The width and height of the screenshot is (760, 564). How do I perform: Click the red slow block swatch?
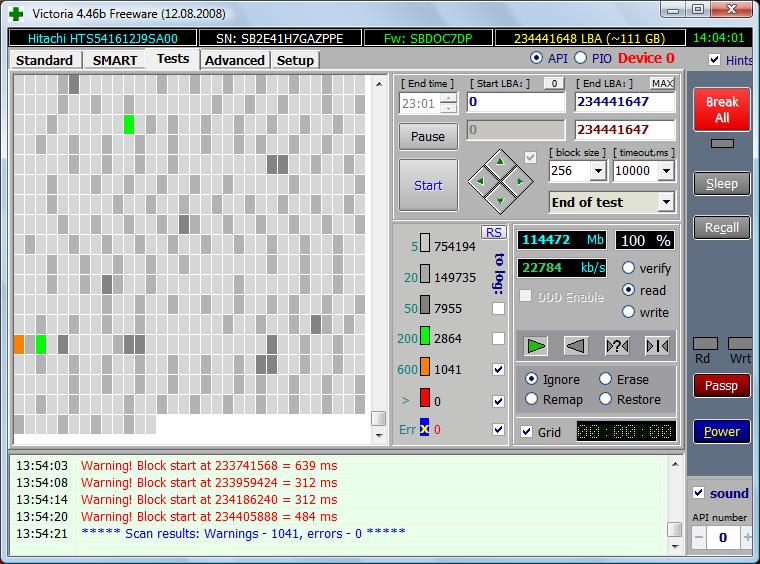coord(425,397)
